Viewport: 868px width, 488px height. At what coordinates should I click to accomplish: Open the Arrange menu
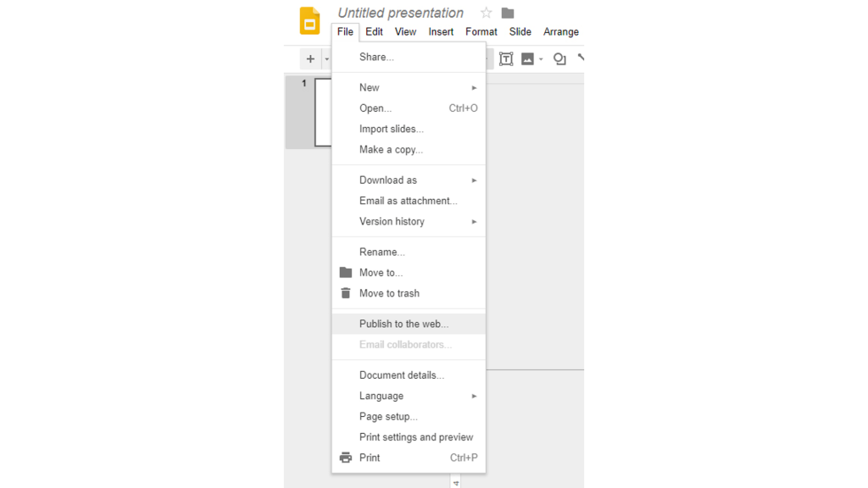pos(560,31)
